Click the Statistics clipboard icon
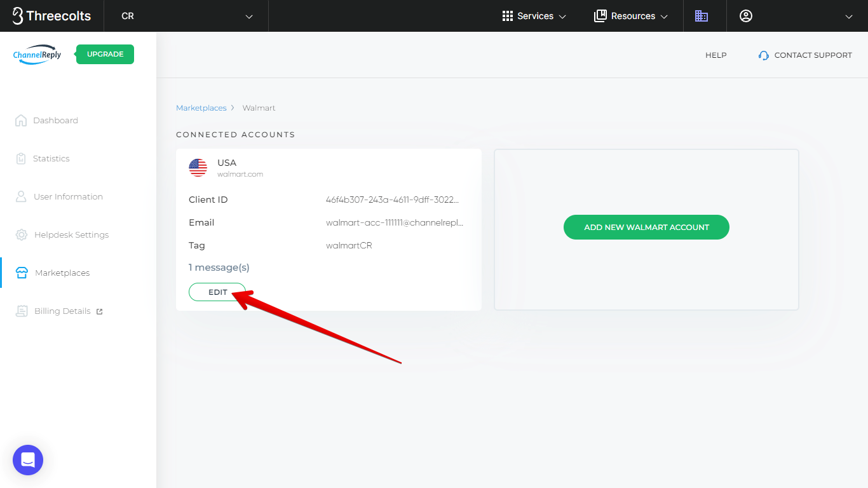Image resolution: width=868 pixels, height=488 pixels. [21, 158]
